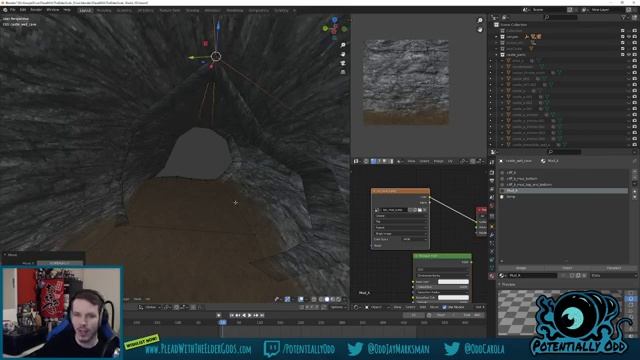Switch to Shading workspace tab
Image resolution: width=640 pixels, height=360 pixels.
pos(192,10)
